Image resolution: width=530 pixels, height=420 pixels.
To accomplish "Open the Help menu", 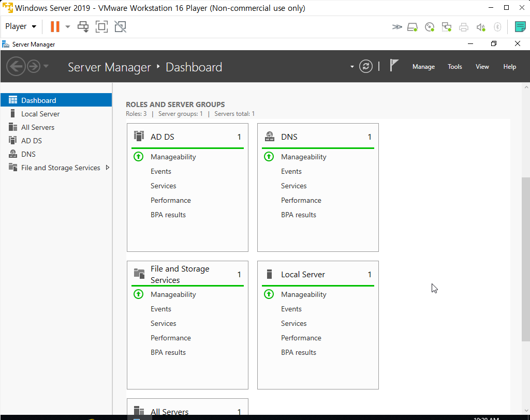I will coord(509,67).
